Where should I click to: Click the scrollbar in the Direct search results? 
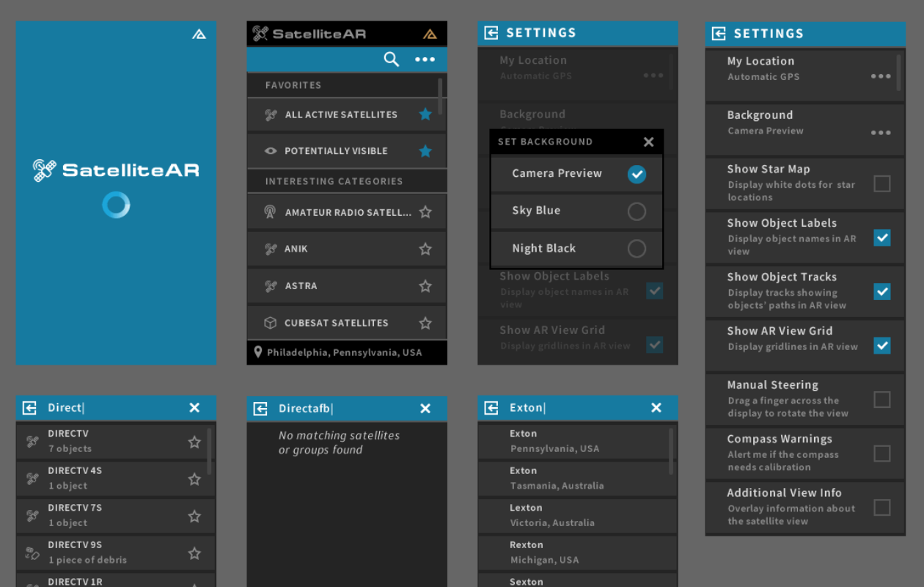tap(210, 451)
